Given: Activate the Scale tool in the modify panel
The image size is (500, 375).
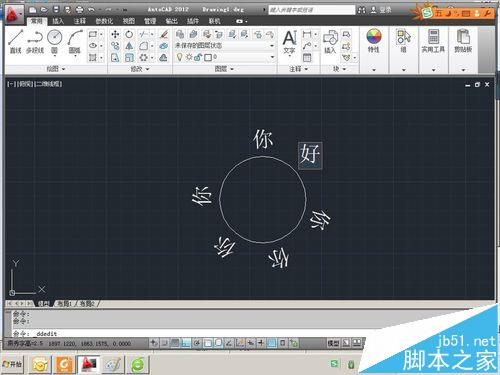Looking at the screenshot, I should (129, 58).
